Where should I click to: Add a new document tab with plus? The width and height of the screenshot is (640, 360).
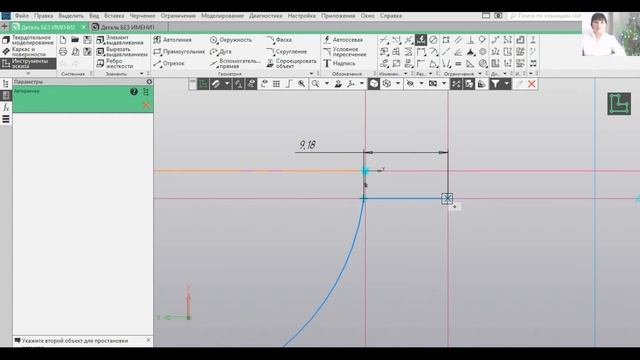pyautogui.click(x=4, y=27)
